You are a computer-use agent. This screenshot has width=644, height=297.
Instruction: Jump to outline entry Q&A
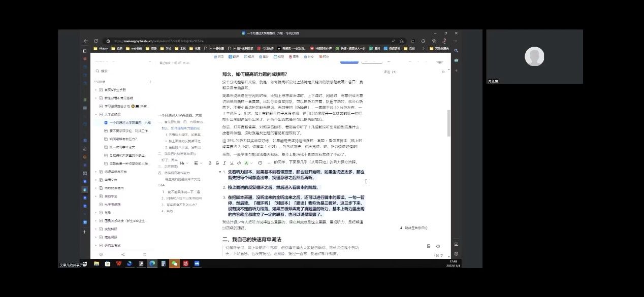(161, 185)
